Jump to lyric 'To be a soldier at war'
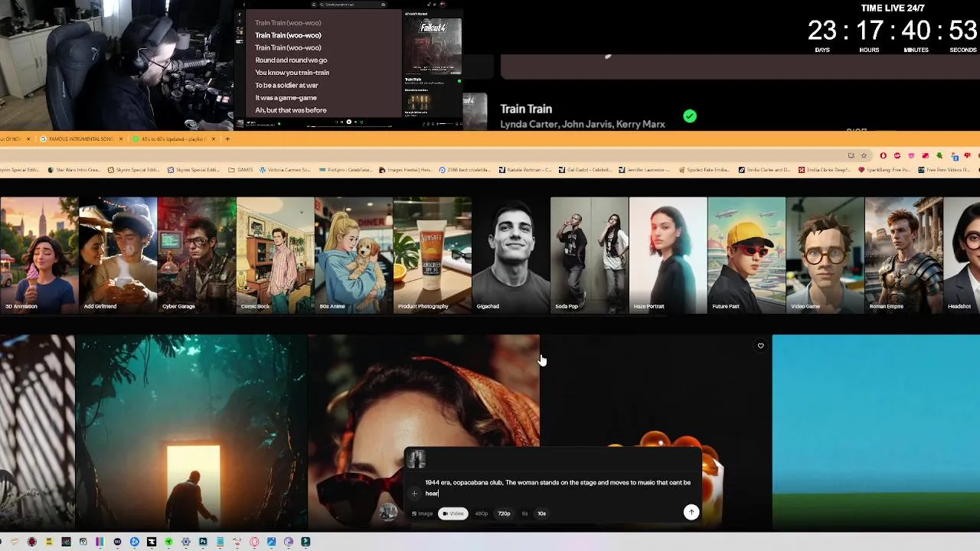This screenshot has width=980, height=551. tap(286, 85)
